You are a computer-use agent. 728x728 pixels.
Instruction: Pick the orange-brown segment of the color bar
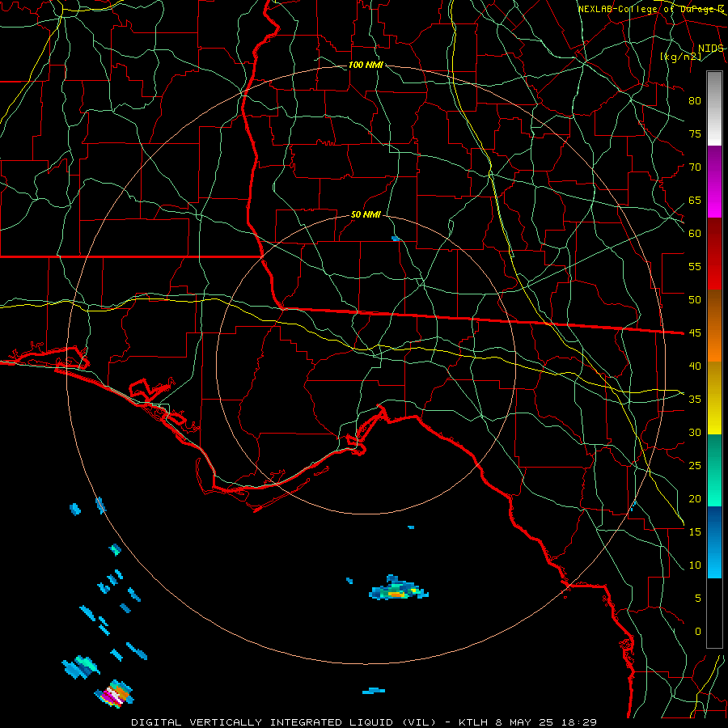coord(714,325)
